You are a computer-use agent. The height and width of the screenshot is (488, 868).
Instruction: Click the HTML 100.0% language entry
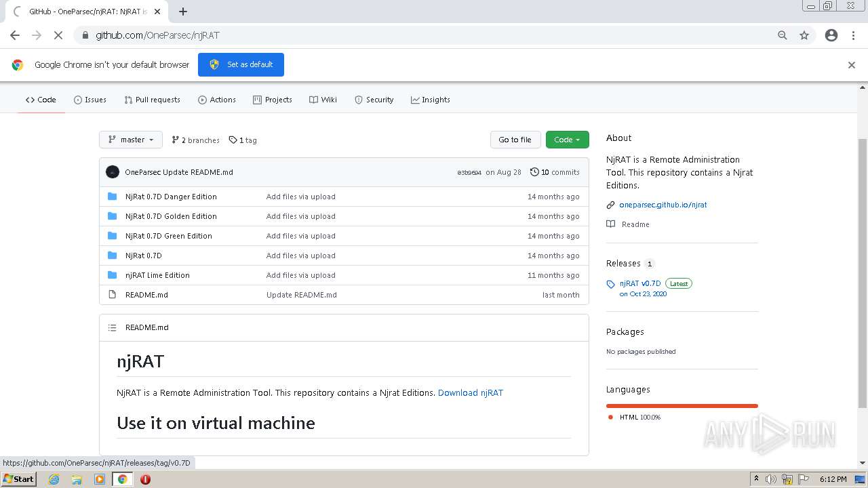tap(634, 418)
